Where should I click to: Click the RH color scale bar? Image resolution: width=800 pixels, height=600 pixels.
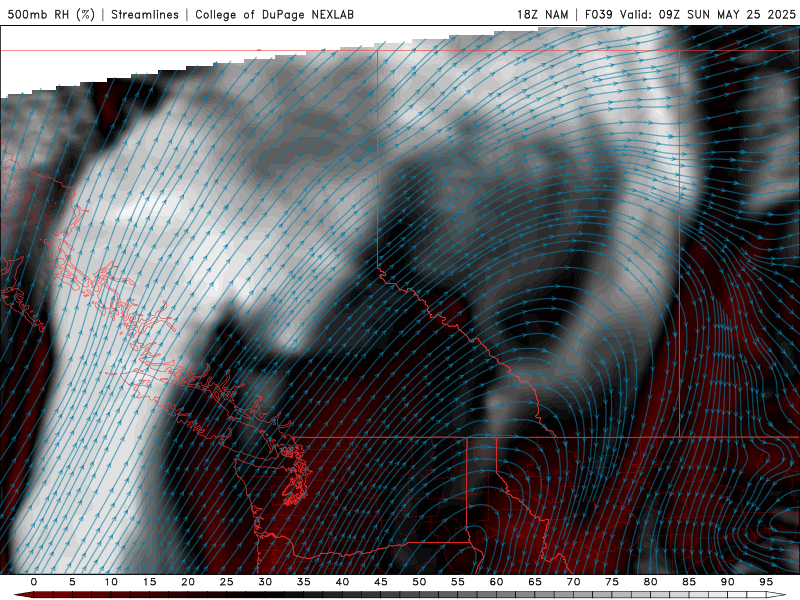(x=400, y=595)
